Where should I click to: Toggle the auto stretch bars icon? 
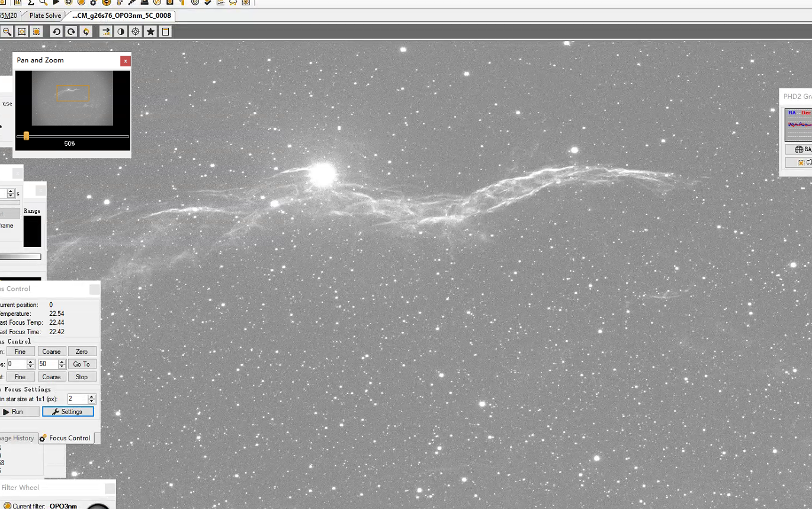coord(106,31)
